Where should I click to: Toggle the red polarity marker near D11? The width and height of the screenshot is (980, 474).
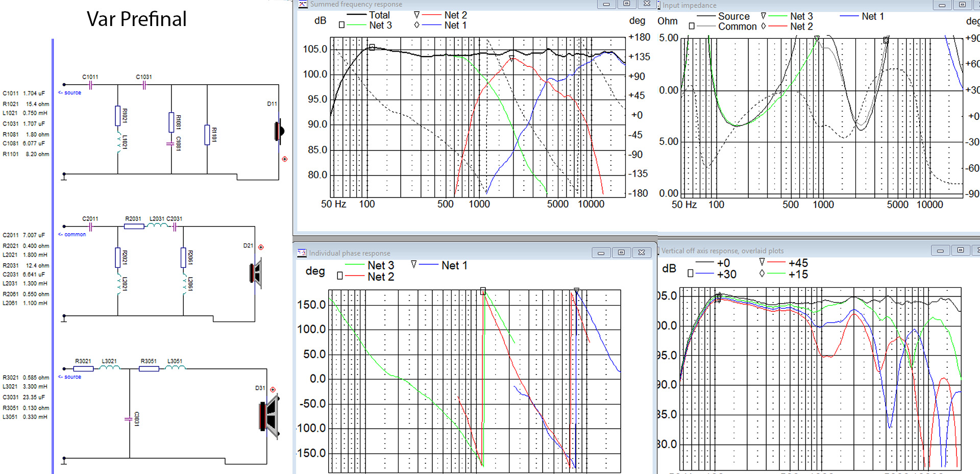(x=285, y=159)
